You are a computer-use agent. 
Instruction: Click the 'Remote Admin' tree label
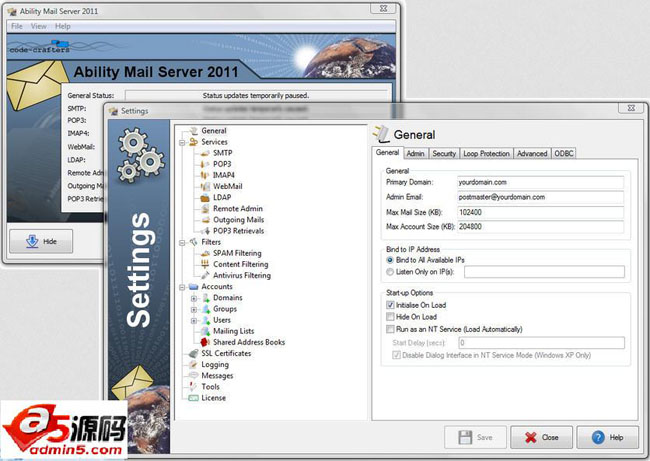pos(238,209)
